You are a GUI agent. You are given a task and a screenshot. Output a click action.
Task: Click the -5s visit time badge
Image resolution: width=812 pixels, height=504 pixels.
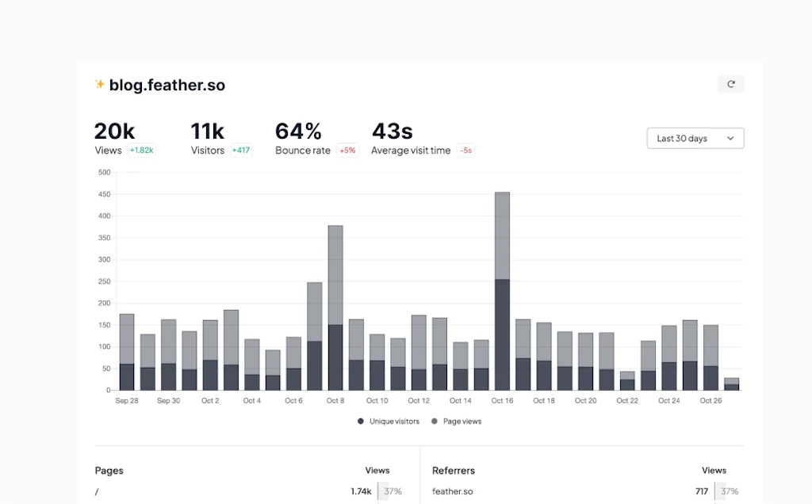(465, 151)
